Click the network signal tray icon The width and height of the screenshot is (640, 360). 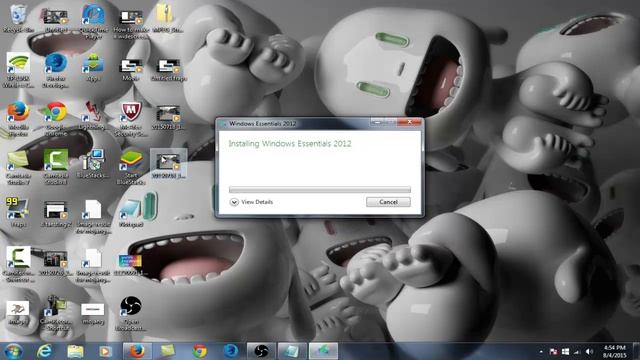tap(577, 351)
